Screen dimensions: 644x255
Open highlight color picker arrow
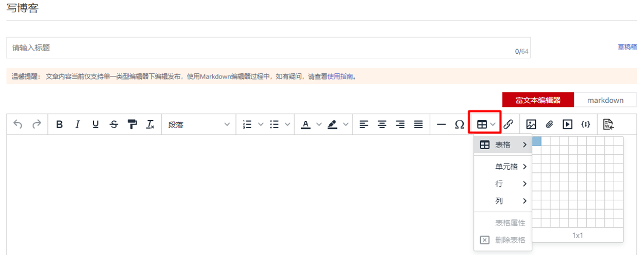[x=346, y=124]
